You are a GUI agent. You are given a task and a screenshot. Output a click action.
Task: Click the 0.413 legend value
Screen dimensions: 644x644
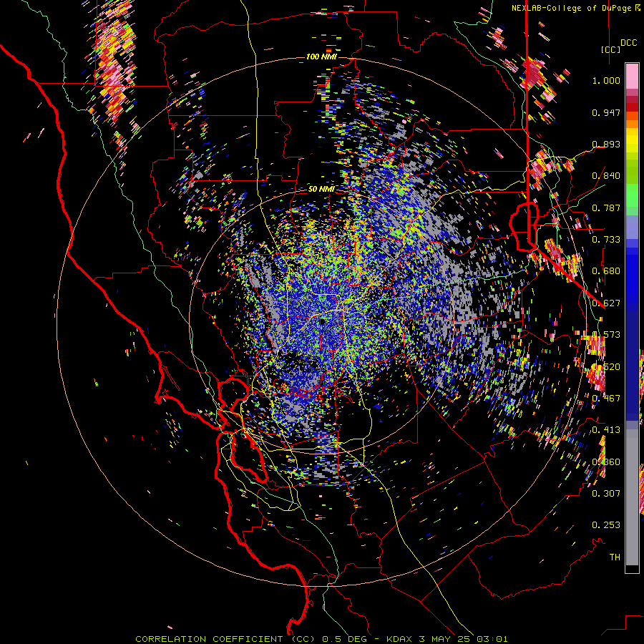click(x=606, y=430)
